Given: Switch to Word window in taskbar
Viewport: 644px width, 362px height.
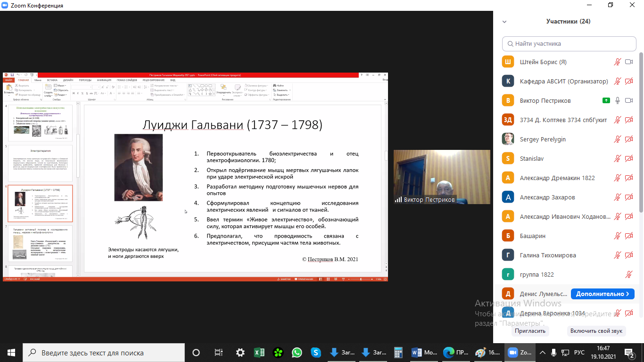Looking at the screenshot, I should click(424, 353).
